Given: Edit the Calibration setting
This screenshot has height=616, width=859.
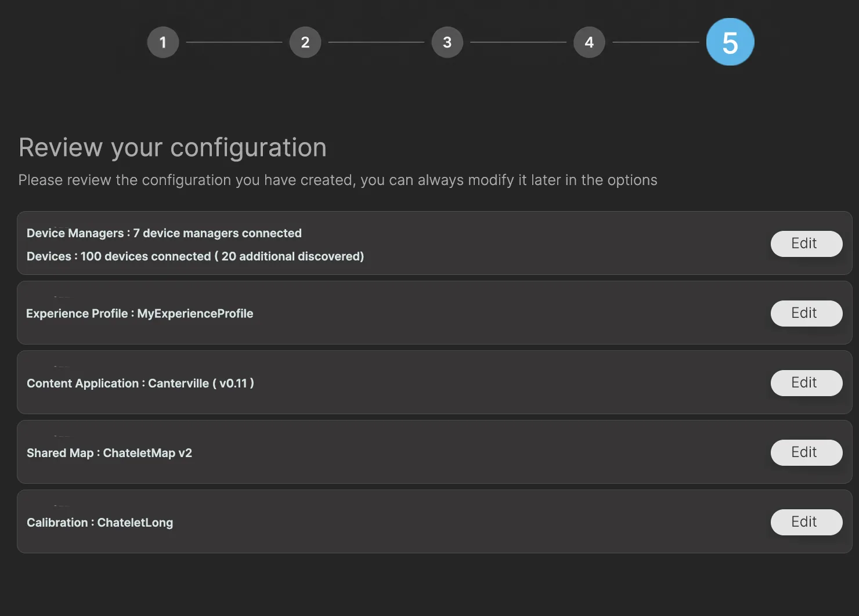Looking at the screenshot, I should [807, 522].
